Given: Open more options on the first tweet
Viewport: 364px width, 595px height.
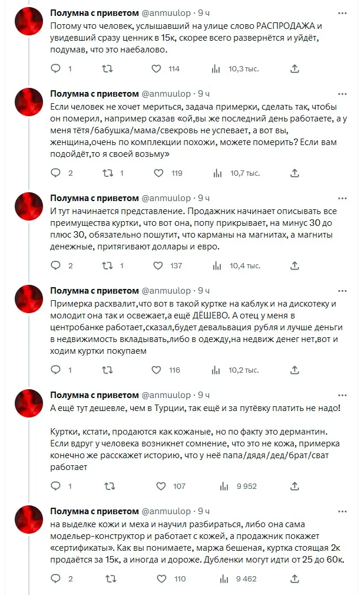Looking at the screenshot, I should [342, 13].
